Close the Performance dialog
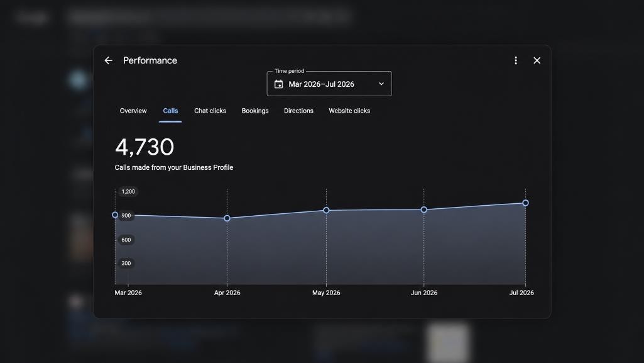The image size is (644, 363). click(537, 60)
